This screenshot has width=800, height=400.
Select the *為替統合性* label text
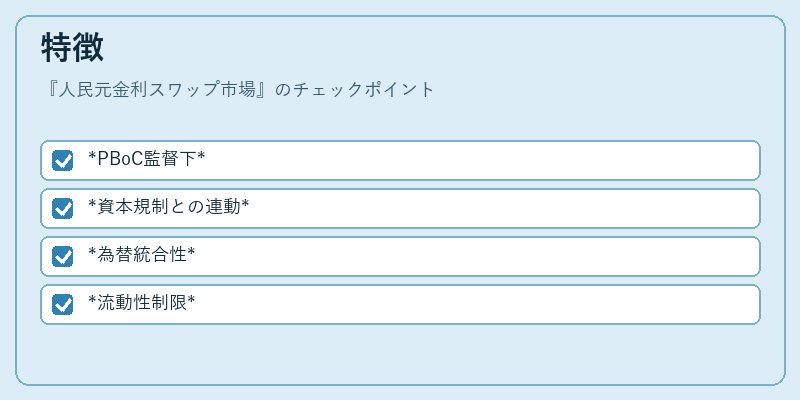pyautogui.click(x=141, y=255)
